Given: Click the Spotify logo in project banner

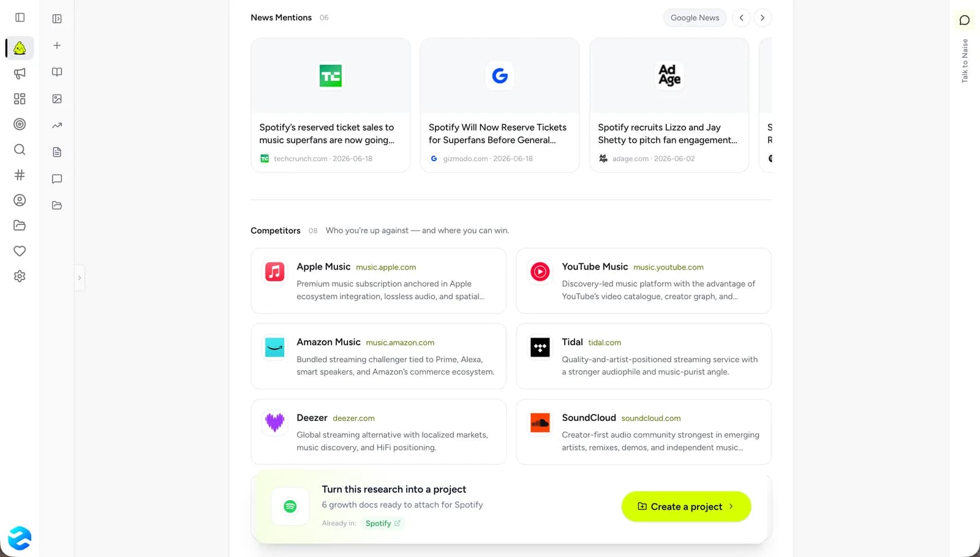Looking at the screenshot, I should pyautogui.click(x=290, y=506).
